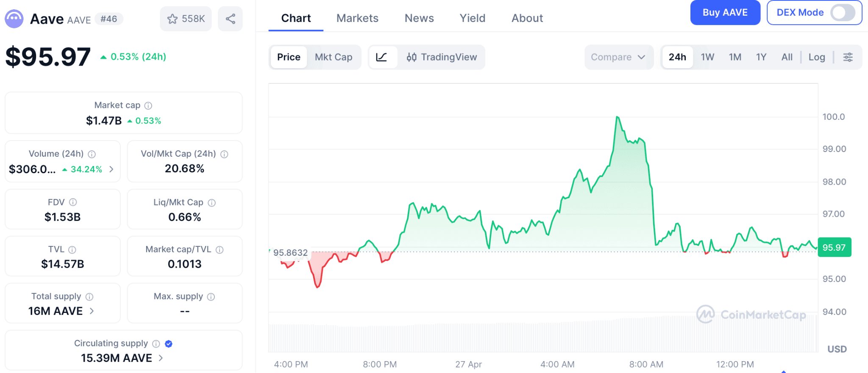Image resolution: width=868 pixels, height=373 pixels.
Task: Select the 1W time range
Action: [707, 57]
